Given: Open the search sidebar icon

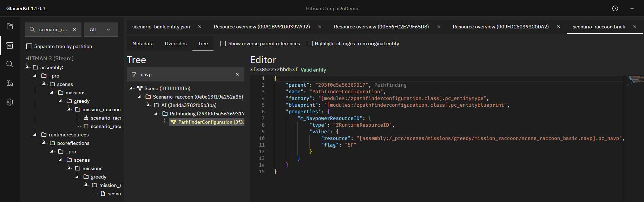Looking at the screenshot, I should (10, 64).
